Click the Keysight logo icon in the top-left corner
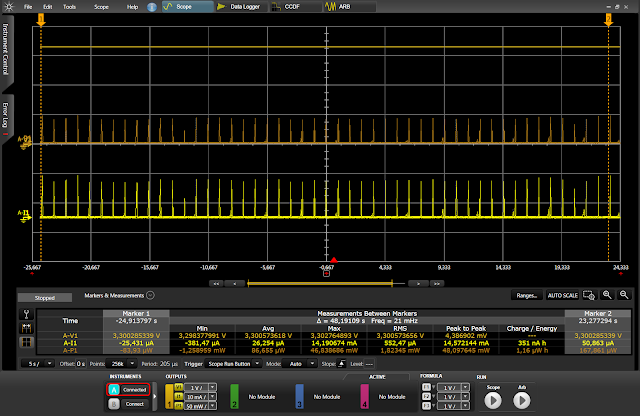The width and height of the screenshot is (640, 416). (x=8, y=7)
